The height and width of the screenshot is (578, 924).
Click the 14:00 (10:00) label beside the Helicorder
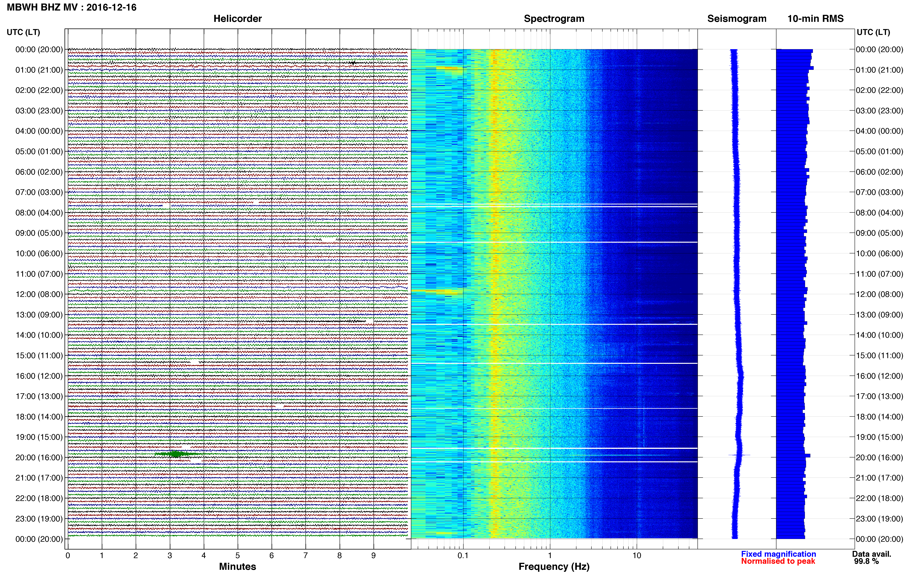point(39,335)
